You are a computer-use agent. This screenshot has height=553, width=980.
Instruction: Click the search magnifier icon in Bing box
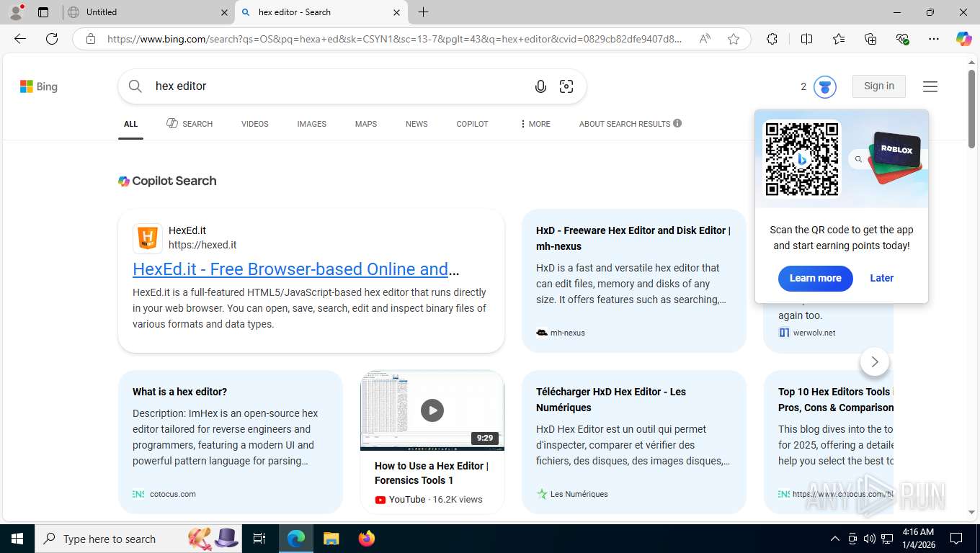135,86
